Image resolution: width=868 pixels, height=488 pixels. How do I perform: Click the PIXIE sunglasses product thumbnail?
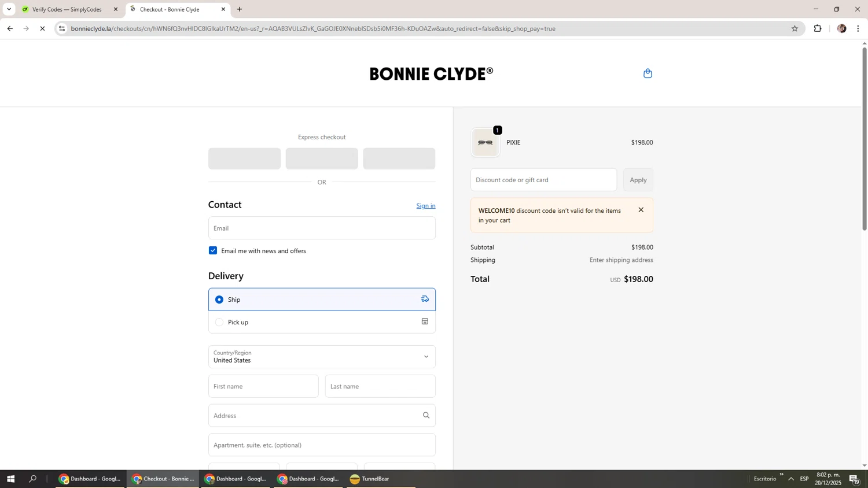click(x=486, y=142)
